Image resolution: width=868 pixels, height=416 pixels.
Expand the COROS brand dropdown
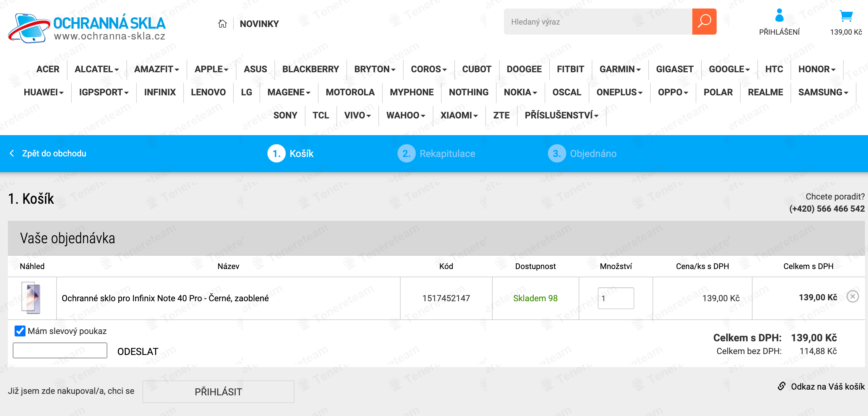429,69
